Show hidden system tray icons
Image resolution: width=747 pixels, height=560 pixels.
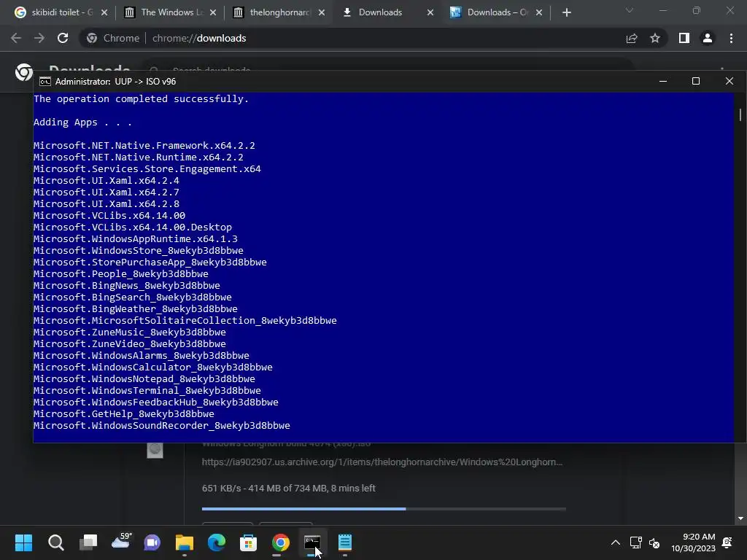(x=616, y=542)
